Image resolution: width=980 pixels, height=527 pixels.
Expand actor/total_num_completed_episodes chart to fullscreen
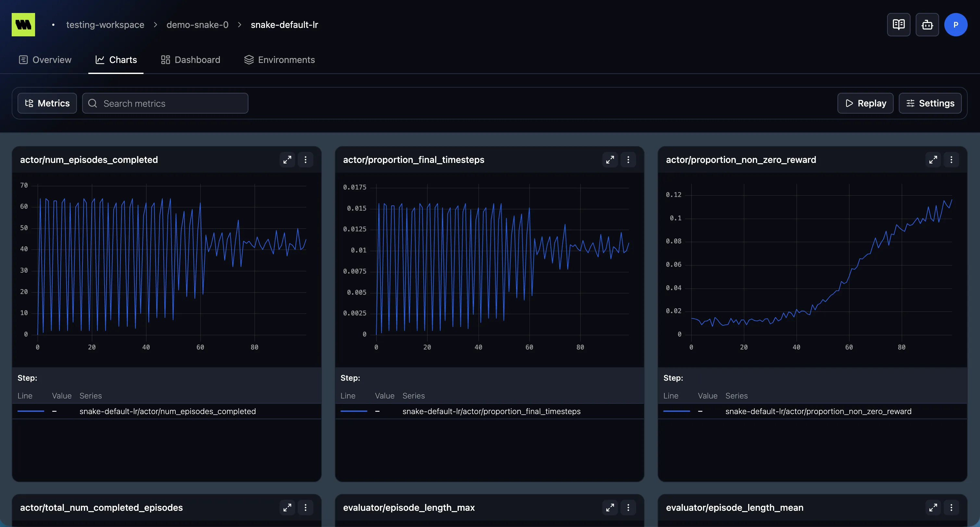tap(287, 508)
